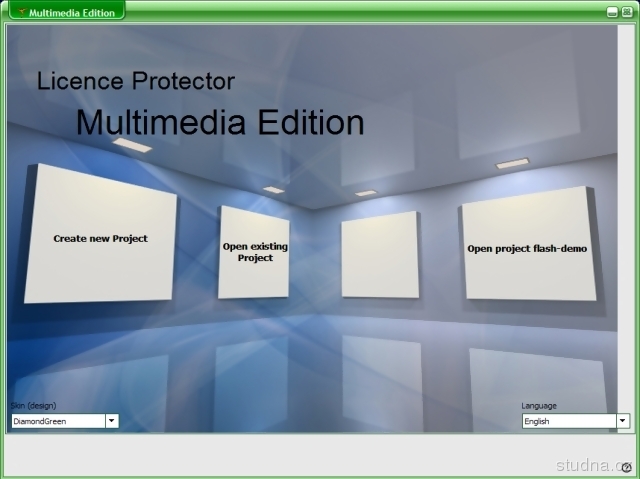Screen dimensions: 640x479
Task: Click the large Multimedia Edition heading
Action: point(220,122)
